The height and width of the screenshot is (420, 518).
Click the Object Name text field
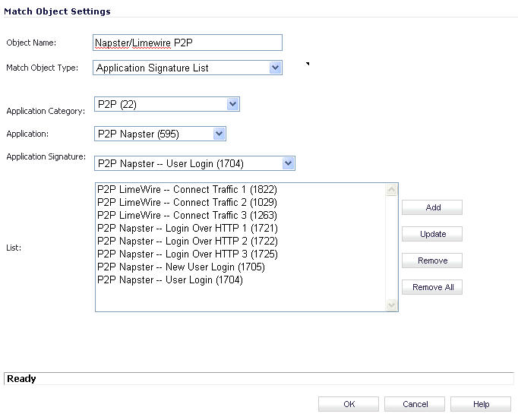tap(187, 43)
